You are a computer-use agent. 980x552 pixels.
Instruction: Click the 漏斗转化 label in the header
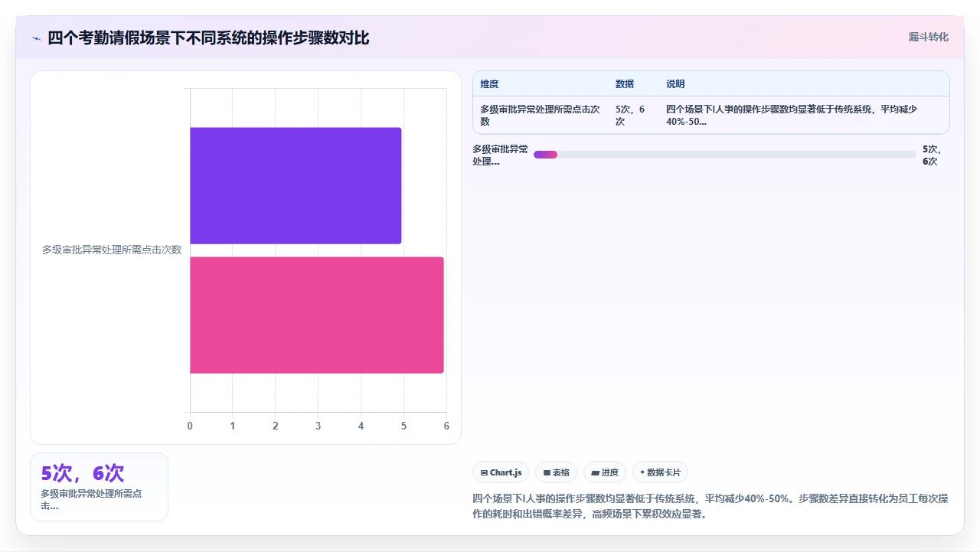(x=928, y=37)
